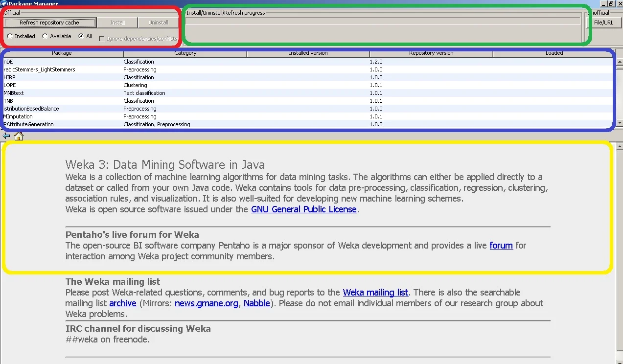Click the File/URL button

(x=603, y=23)
